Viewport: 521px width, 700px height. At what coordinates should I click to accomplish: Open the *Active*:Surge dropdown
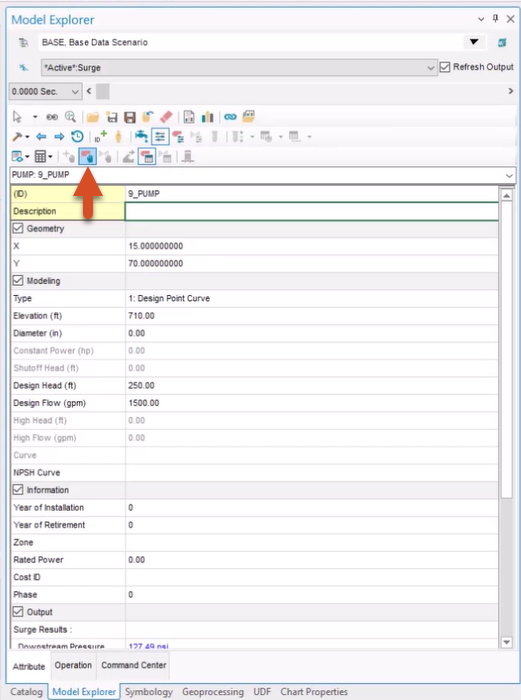click(239, 67)
